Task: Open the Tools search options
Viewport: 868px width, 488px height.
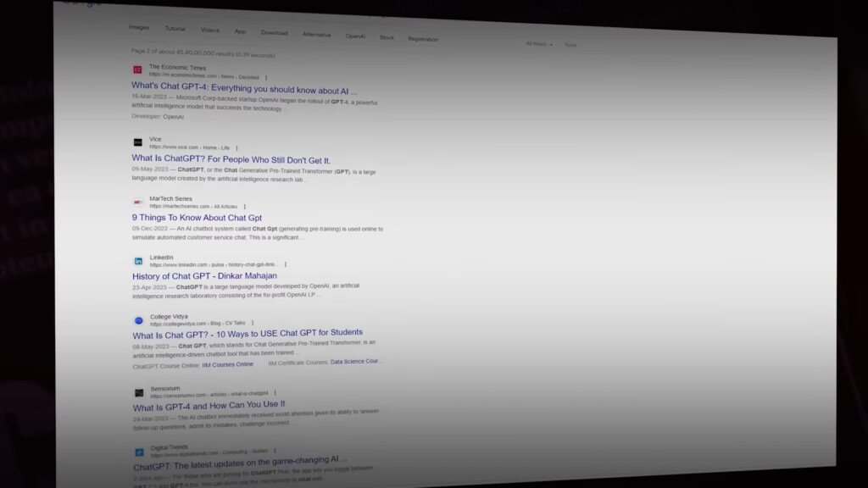Action: click(x=570, y=45)
